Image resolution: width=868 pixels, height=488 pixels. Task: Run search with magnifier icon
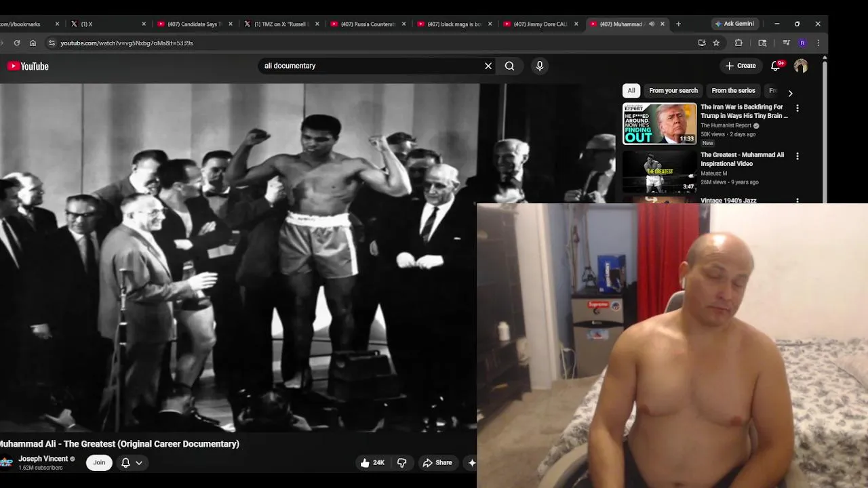(x=509, y=66)
